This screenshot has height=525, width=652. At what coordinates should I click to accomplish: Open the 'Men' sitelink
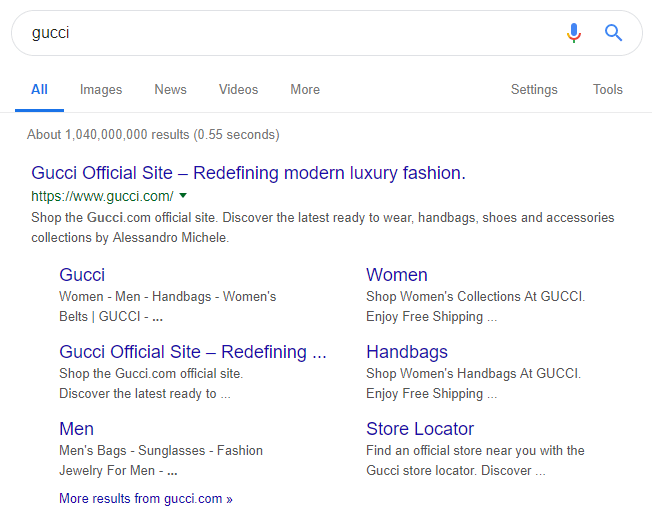tap(77, 429)
